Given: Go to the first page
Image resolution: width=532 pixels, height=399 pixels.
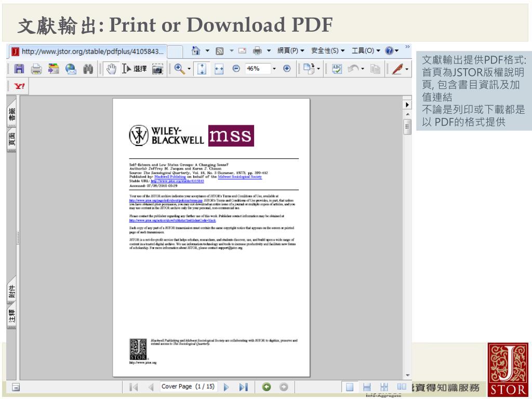Looking at the screenshot, I should [134, 387].
